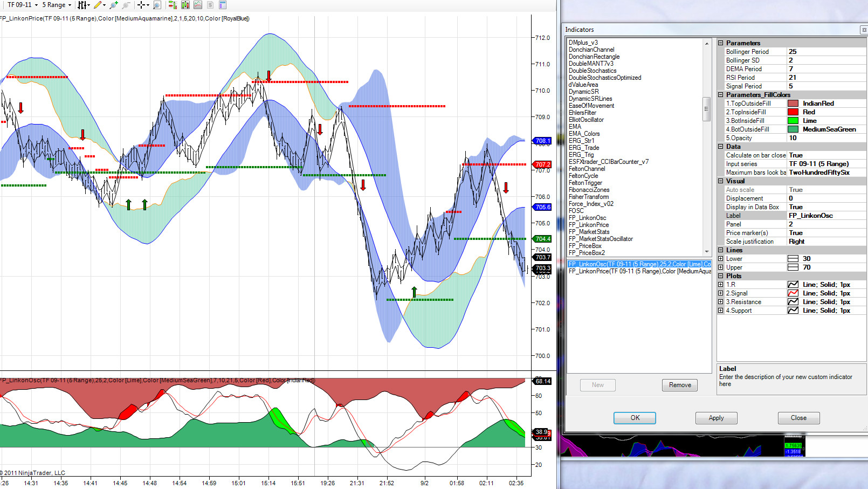Open the TF 09-11 instrument dropdown
Image resolution: width=868 pixels, height=489 pixels.
click(x=23, y=5)
